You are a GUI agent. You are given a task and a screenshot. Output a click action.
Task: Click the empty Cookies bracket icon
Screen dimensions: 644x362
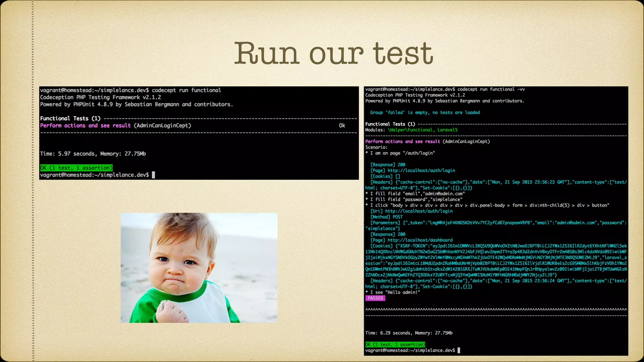click(398, 176)
